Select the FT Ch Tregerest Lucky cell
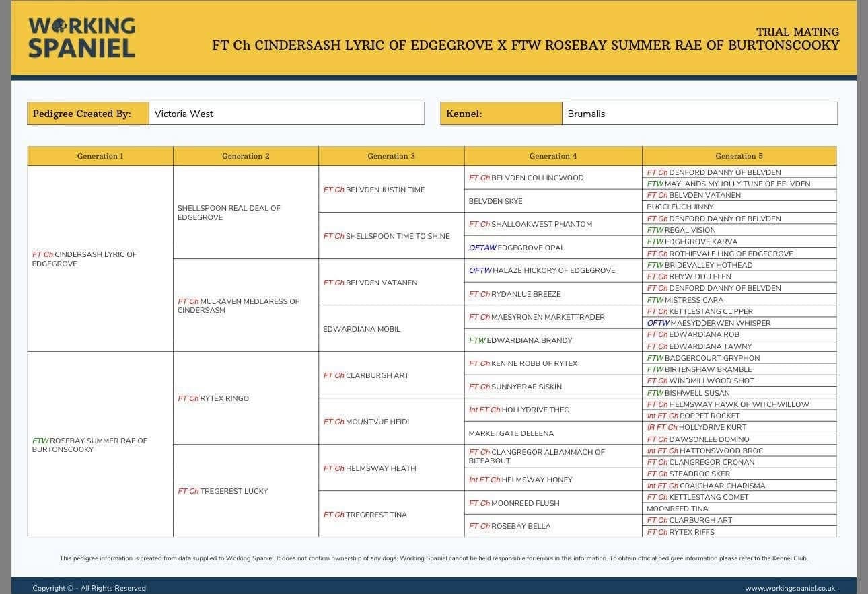Screen dimensions: 868x594 223,491
